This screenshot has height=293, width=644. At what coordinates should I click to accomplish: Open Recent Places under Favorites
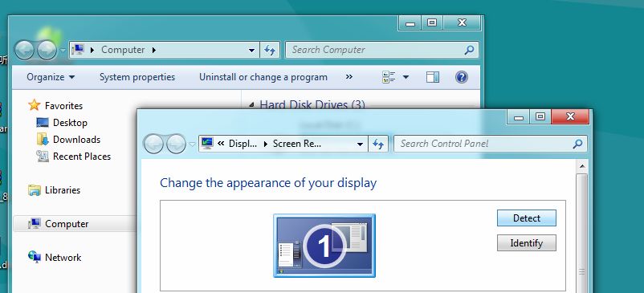82,157
